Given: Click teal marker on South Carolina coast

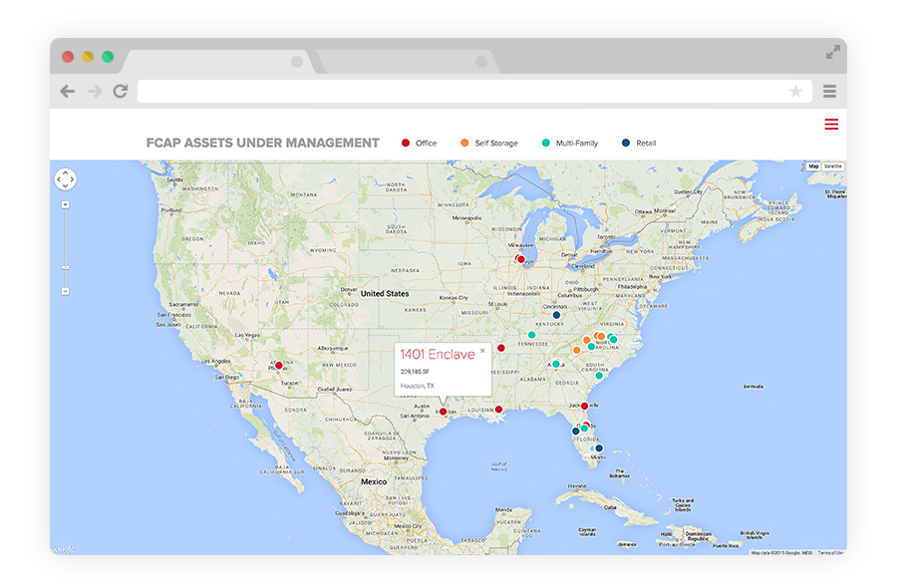Looking at the screenshot, I should click(x=599, y=376).
